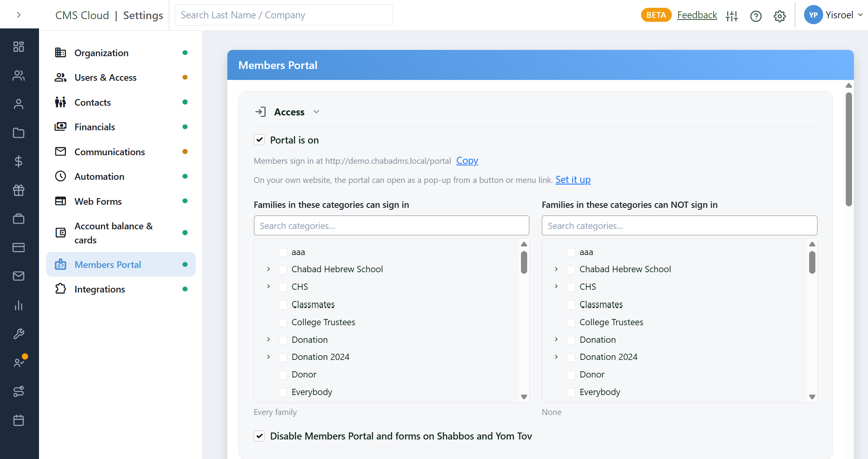Open the person-check icon with orange badge

coord(19,362)
